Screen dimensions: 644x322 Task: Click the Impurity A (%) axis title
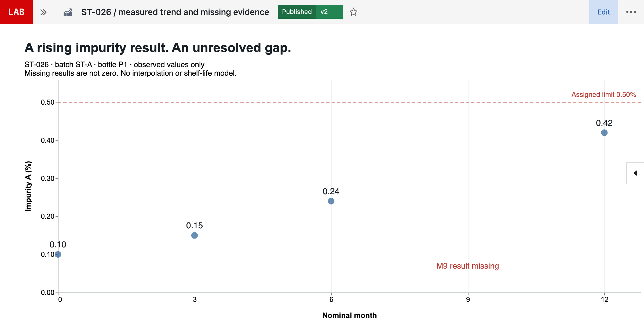pyautogui.click(x=28, y=186)
